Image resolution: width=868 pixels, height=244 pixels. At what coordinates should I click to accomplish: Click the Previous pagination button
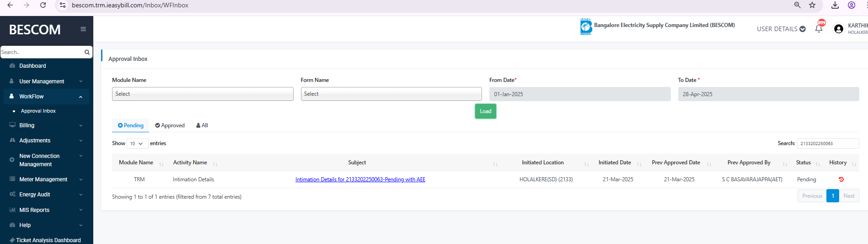(812, 196)
